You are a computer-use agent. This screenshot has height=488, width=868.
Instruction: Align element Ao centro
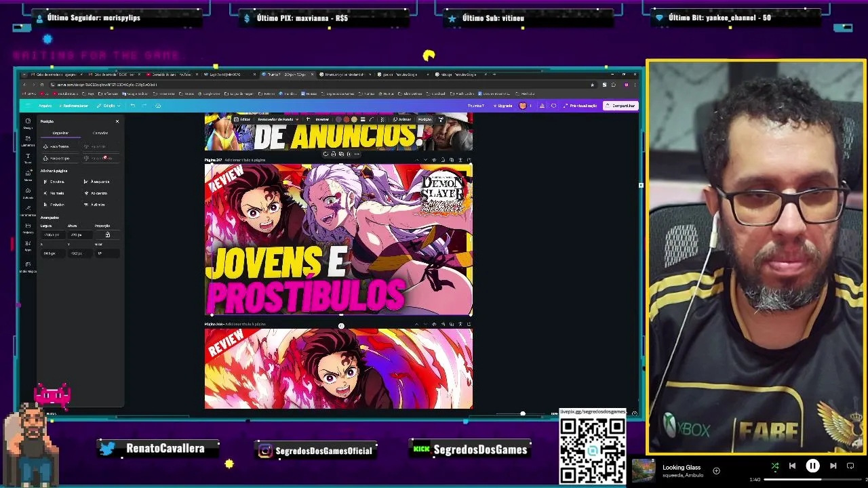tap(96, 193)
